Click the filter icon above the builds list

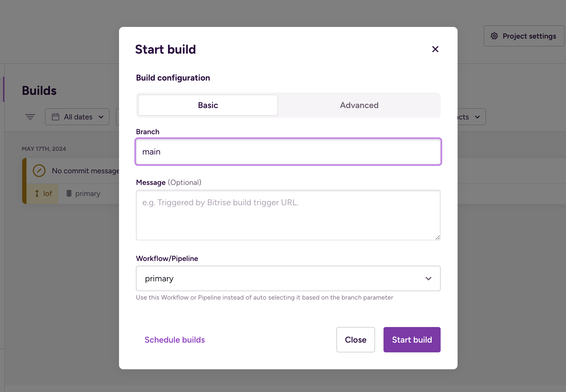[30, 116]
